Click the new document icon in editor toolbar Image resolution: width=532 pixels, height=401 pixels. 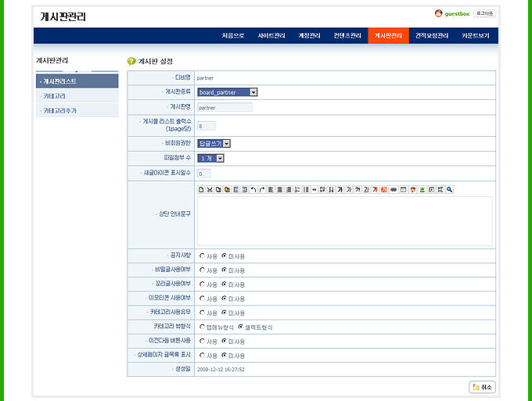(201, 189)
